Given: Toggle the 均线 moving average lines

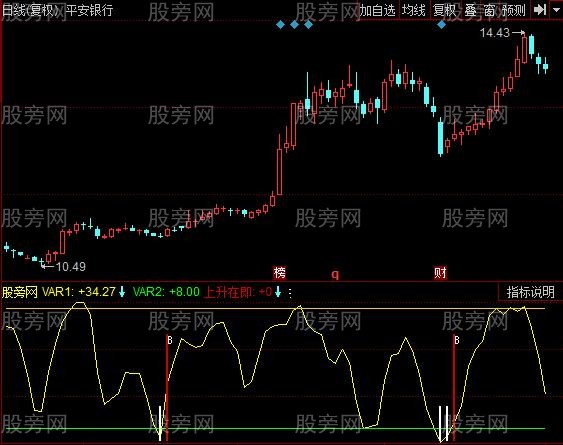Looking at the screenshot, I should point(413,10).
